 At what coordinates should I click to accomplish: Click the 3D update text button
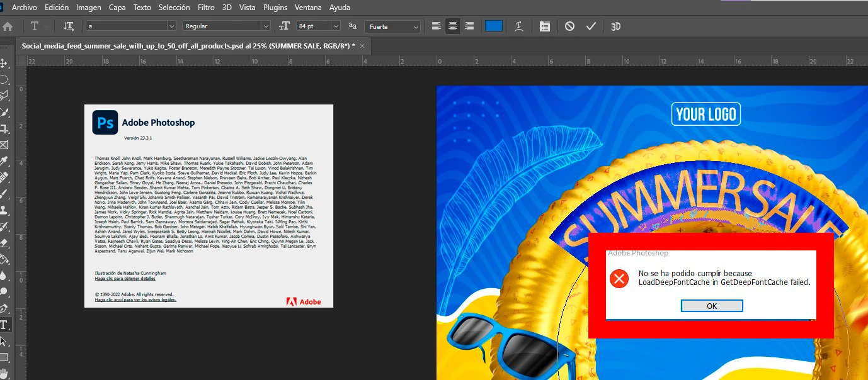(616, 26)
